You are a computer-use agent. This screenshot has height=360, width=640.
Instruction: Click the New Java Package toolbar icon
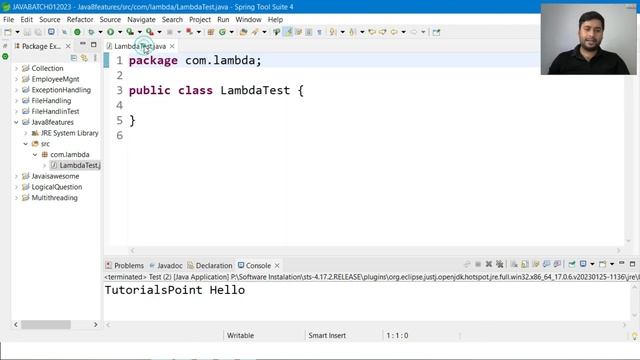click(211, 32)
